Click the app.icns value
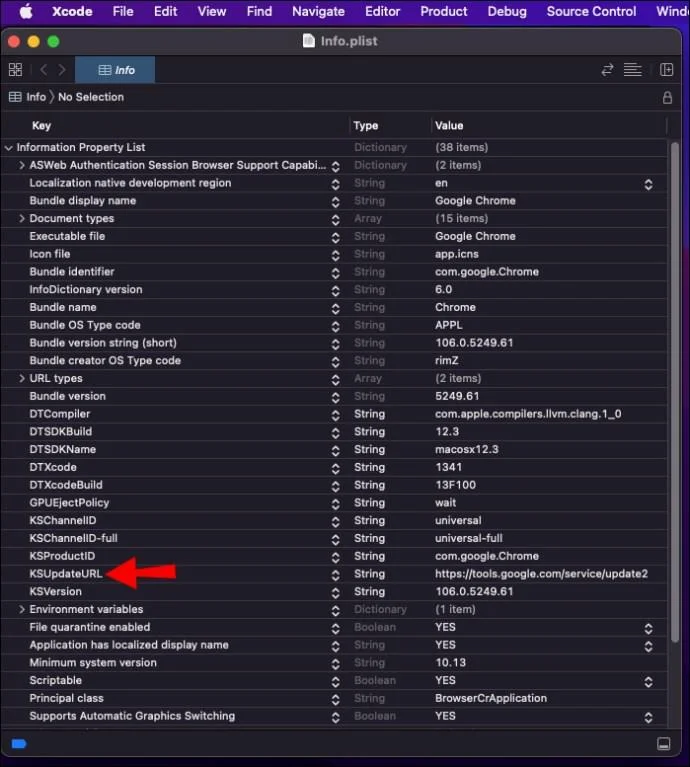 coord(457,254)
